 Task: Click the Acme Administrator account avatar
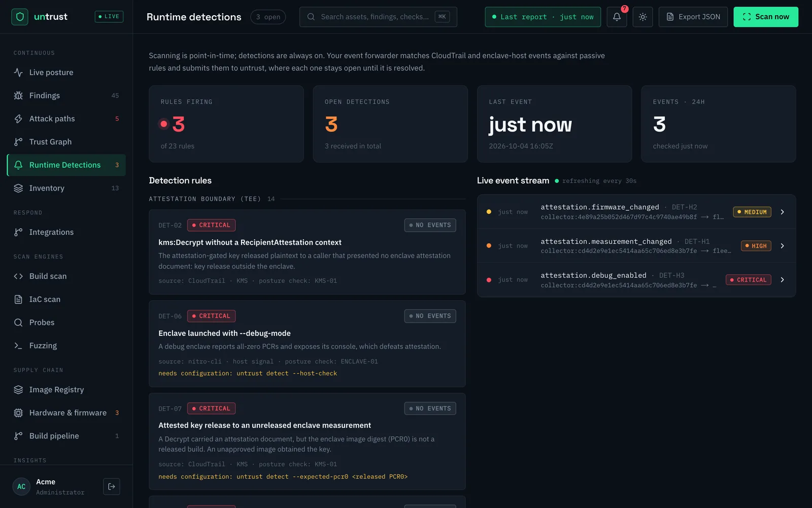[21, 486]
